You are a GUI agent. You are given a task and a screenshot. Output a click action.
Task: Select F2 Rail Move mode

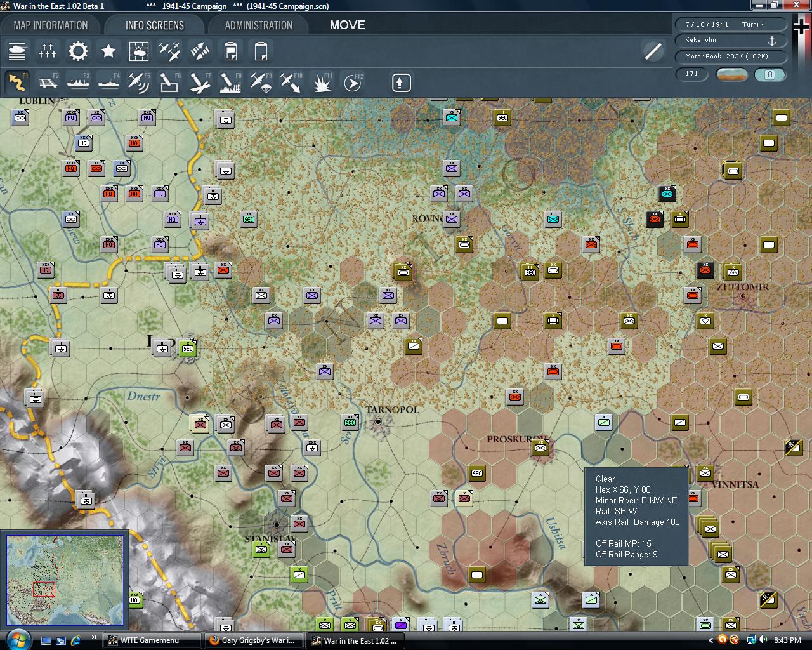click(48, 83)
